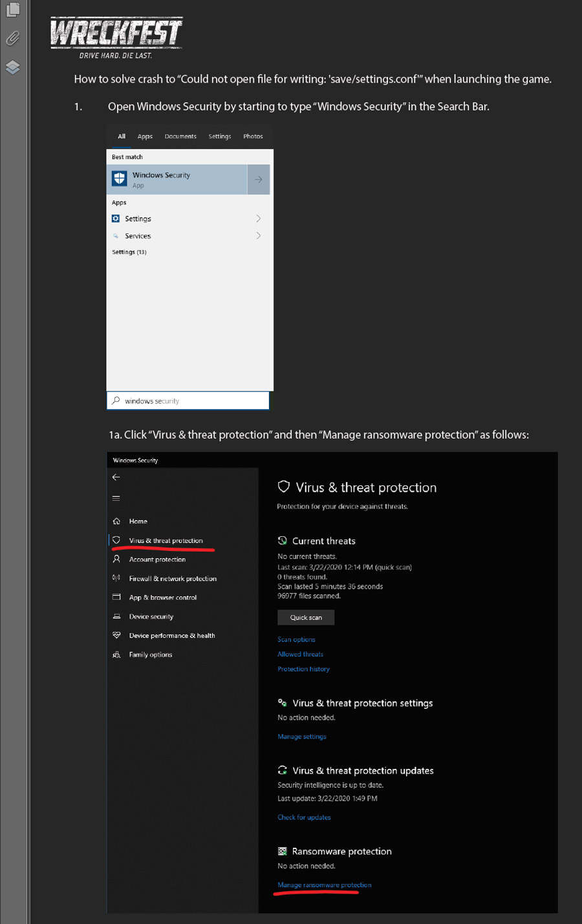This screenshot has height=924, width=582.
Task: Open the Allowed threats link
Action: [300, 655]
